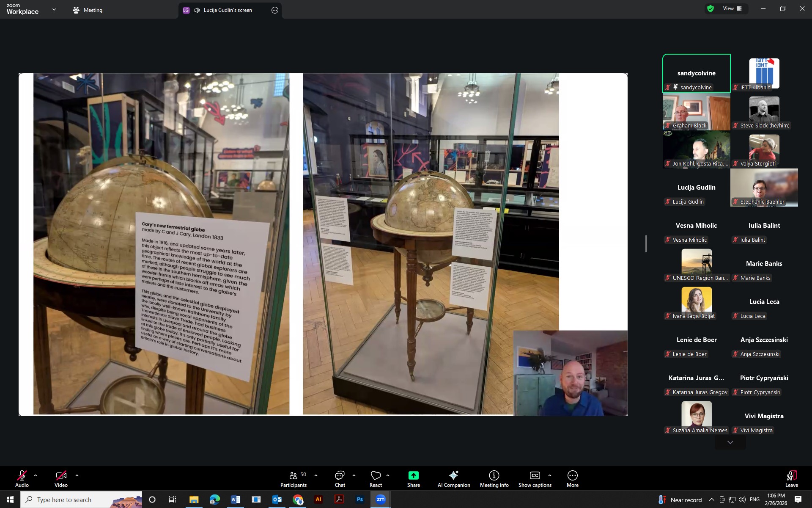Expand the Zoom Workplace dropdown arrow
Viewport: 812px width, 508px height.
(54, 9)
